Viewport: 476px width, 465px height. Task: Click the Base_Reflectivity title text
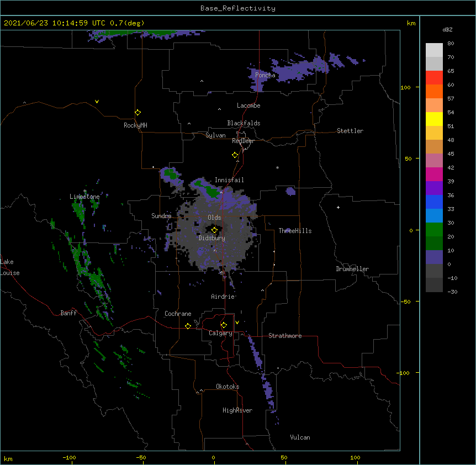(238, 8)
